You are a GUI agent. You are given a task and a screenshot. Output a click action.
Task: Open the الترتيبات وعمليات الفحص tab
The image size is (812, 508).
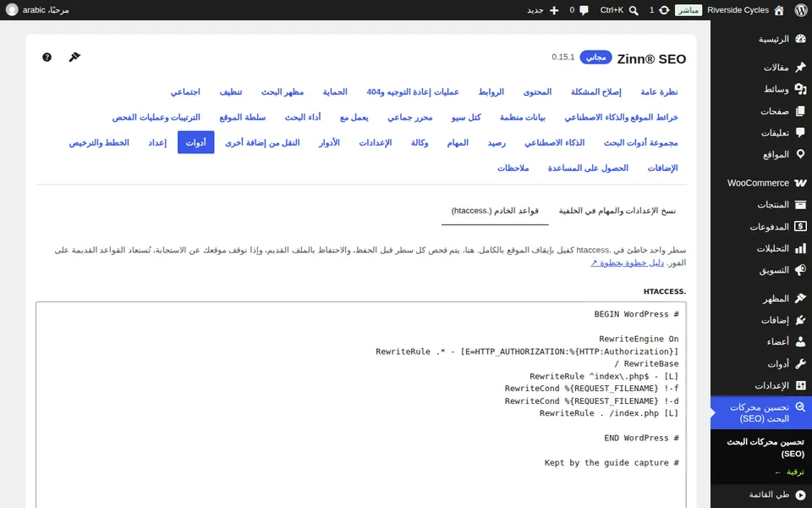(156, 117)
